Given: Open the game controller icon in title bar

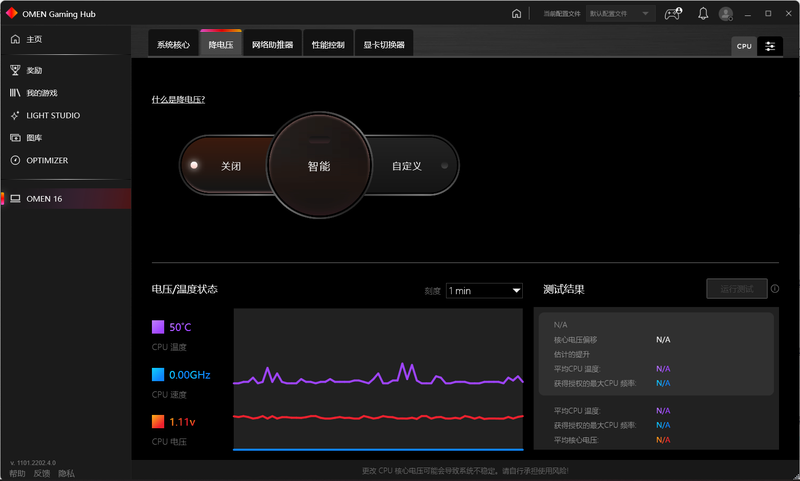Looking at the screenshot, I should pyautogui.click(x=673, y=14).
